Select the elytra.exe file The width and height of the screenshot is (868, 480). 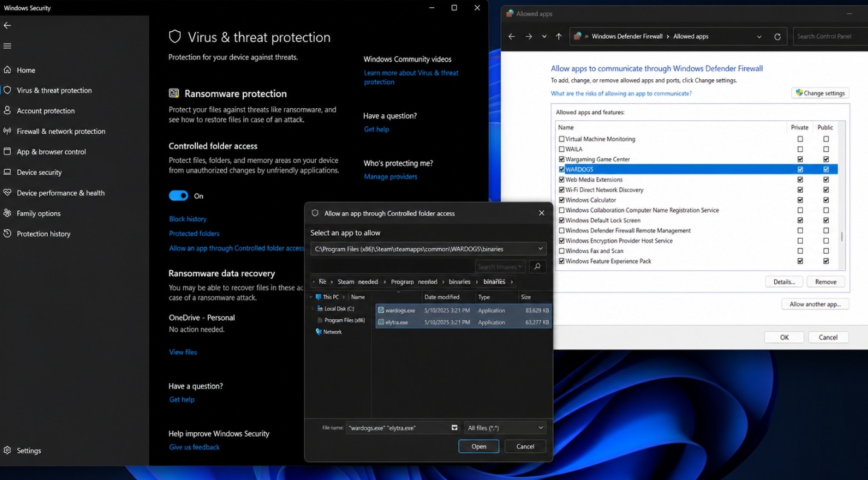(463, 322)
